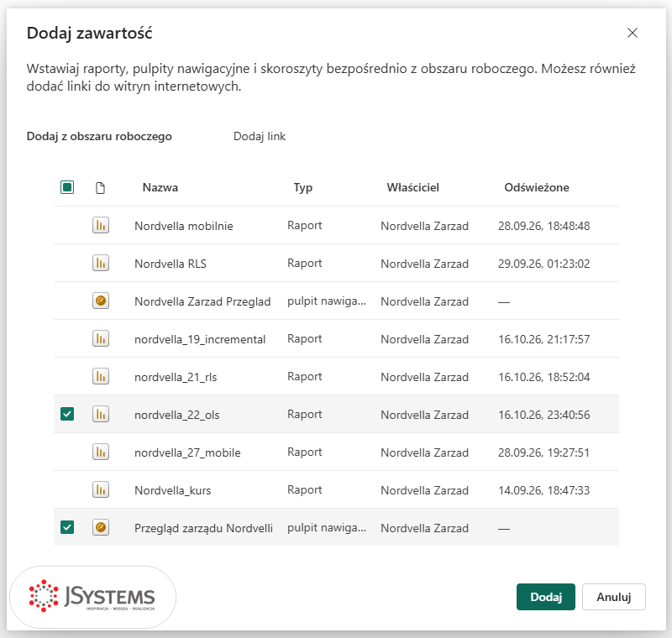Click refresh time 29.09.26, 01:23:02
The height and width of the screenshot is (638, 672).
click(x=543, y=264)
